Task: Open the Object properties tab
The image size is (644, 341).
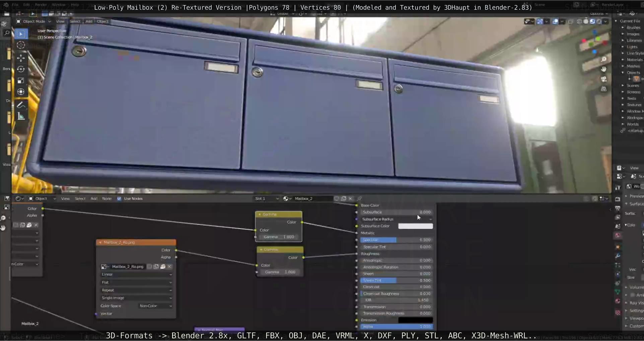Action: [x=618, y=247]
